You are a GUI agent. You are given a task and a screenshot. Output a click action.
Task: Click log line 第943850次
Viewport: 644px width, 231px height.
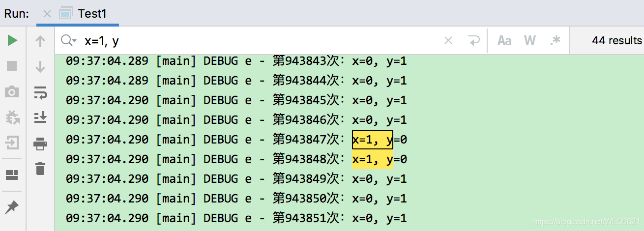point(236,199)
